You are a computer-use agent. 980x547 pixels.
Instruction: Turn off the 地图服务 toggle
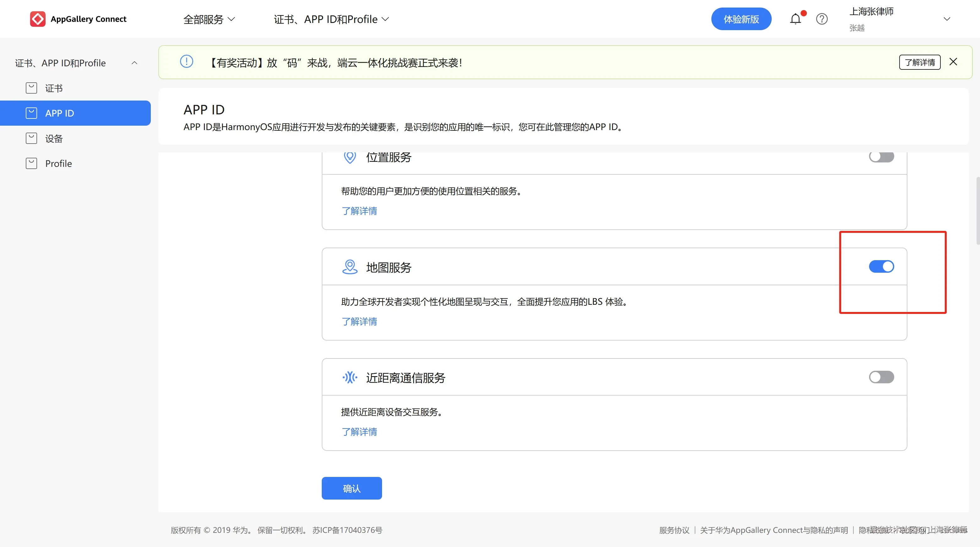pos(881,267)
